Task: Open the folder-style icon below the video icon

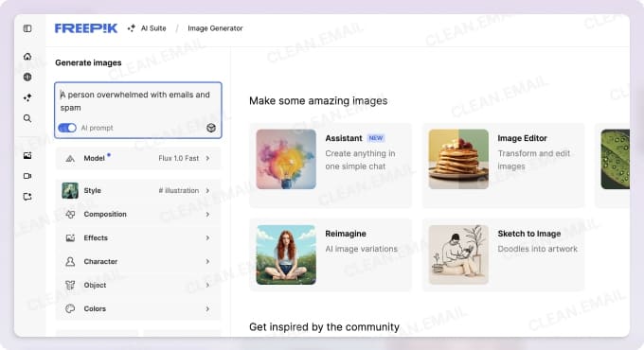Action: click(27, 197)
